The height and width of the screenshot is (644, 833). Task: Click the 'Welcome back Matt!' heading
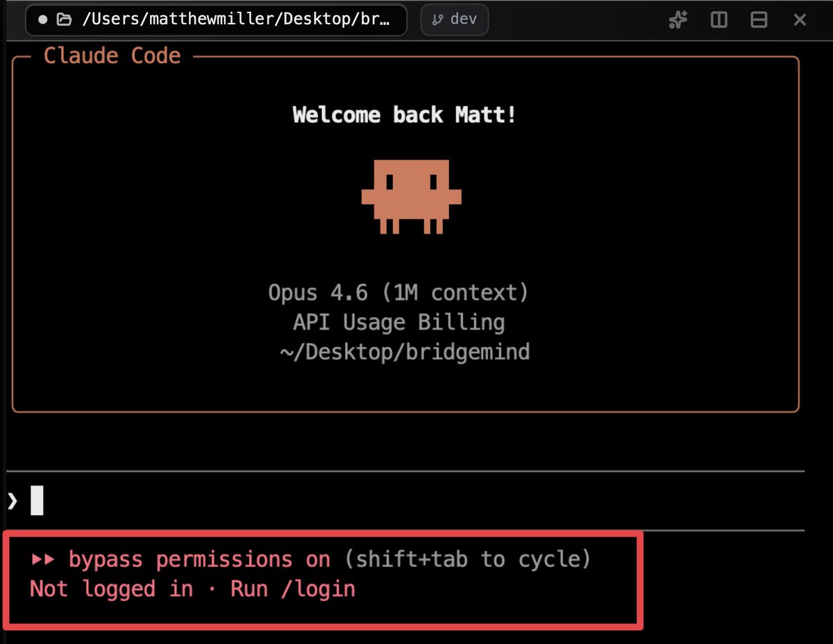(405, 115)
